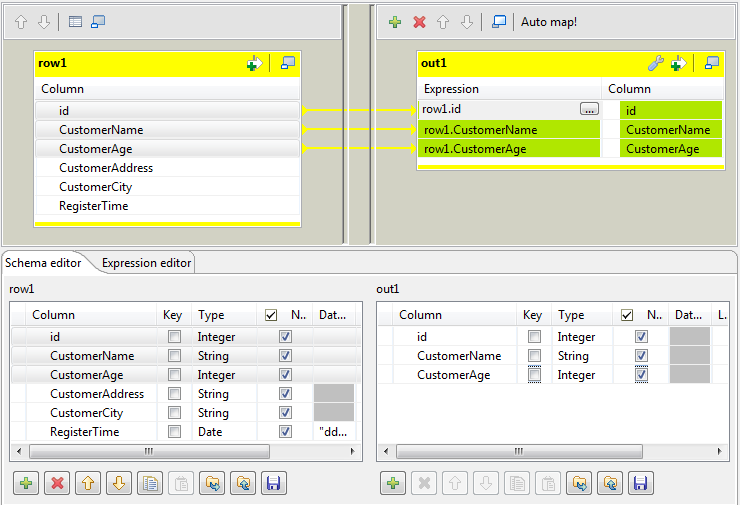The height and width of the screenshot is (505, 740).
Task: Save the out1 schema using the disk icon
Action: coord(640,484)
